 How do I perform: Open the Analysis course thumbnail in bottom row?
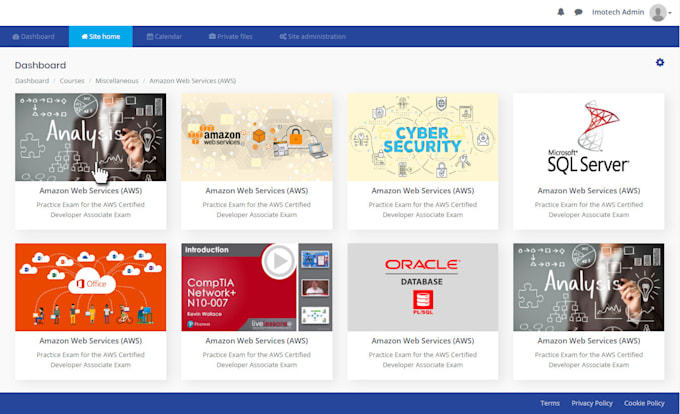coord(588,287)
